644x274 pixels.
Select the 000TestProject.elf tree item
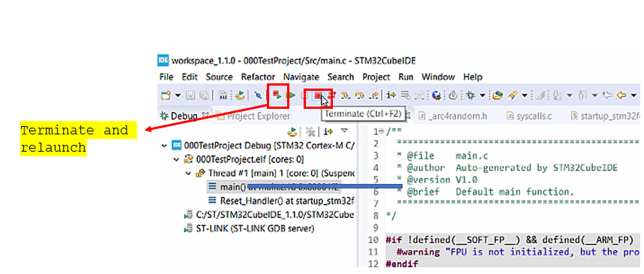pos(244,159)
